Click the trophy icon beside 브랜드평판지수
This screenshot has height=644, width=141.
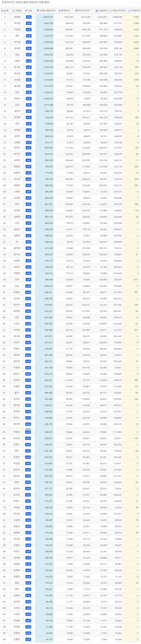[38, 10]
